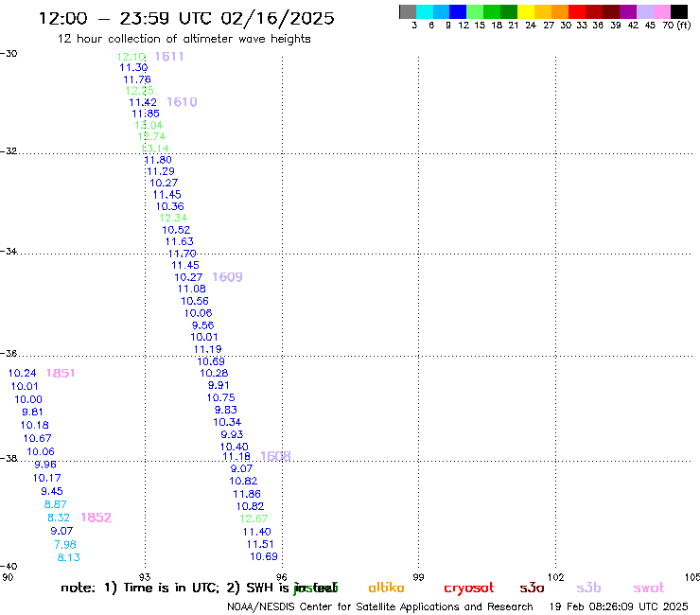Click the swot time label 1852

pos(96,518)
